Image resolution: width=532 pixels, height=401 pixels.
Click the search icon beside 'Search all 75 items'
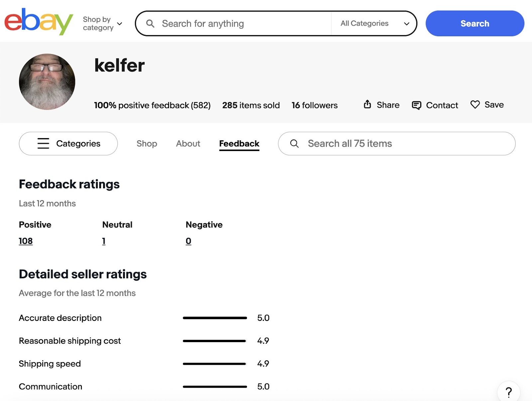(295, 144)
